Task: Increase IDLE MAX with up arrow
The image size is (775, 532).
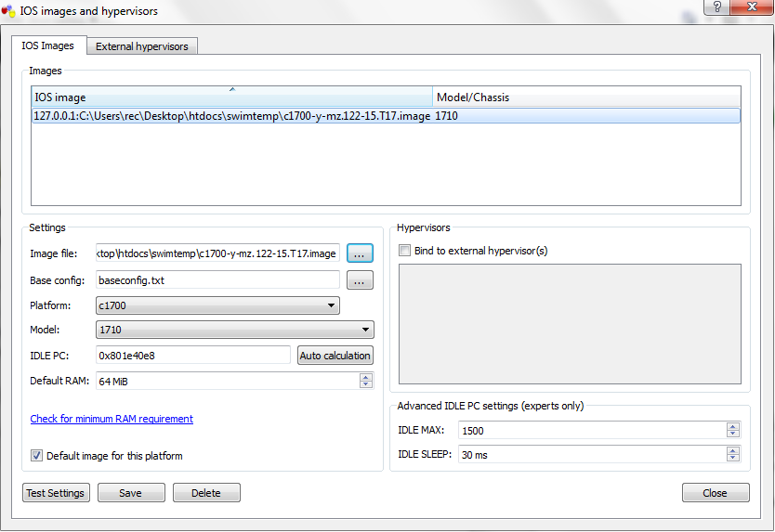Action: (733, 426)
